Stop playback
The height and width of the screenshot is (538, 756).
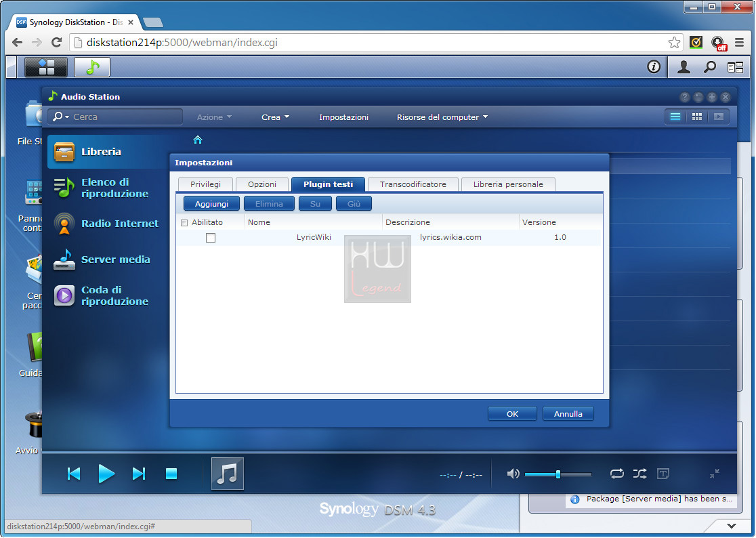(171, 474)
